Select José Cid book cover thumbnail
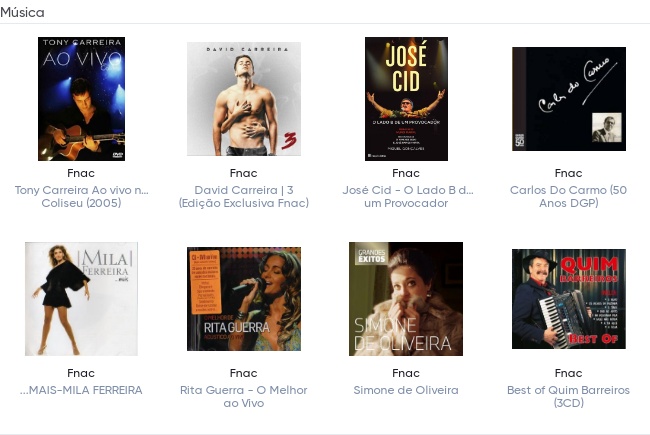The height and width of the screenshot is (435, 650). tap(406, 99)
